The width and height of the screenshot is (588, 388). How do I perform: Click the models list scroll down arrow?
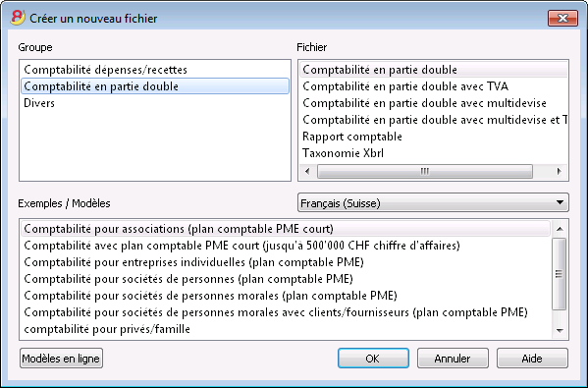[x=560, y=331]
